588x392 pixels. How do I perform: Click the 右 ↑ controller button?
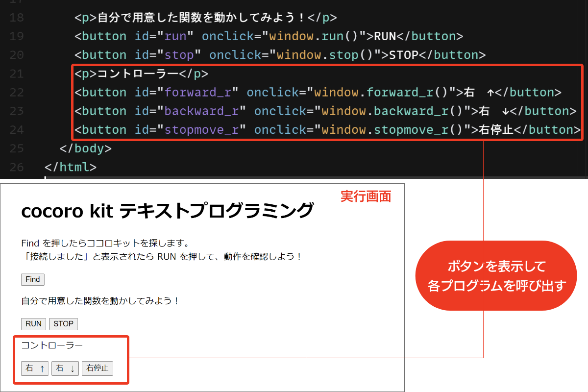[x=34, y=368]
